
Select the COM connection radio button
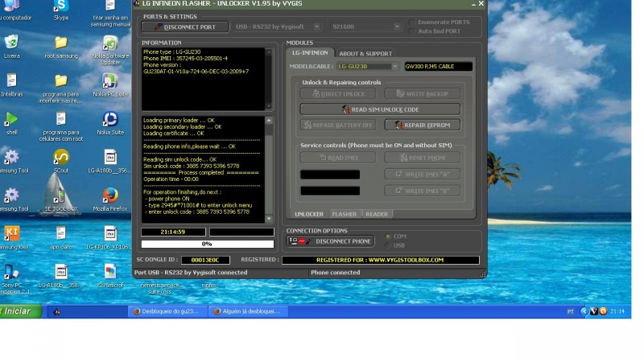coord(388,237)
